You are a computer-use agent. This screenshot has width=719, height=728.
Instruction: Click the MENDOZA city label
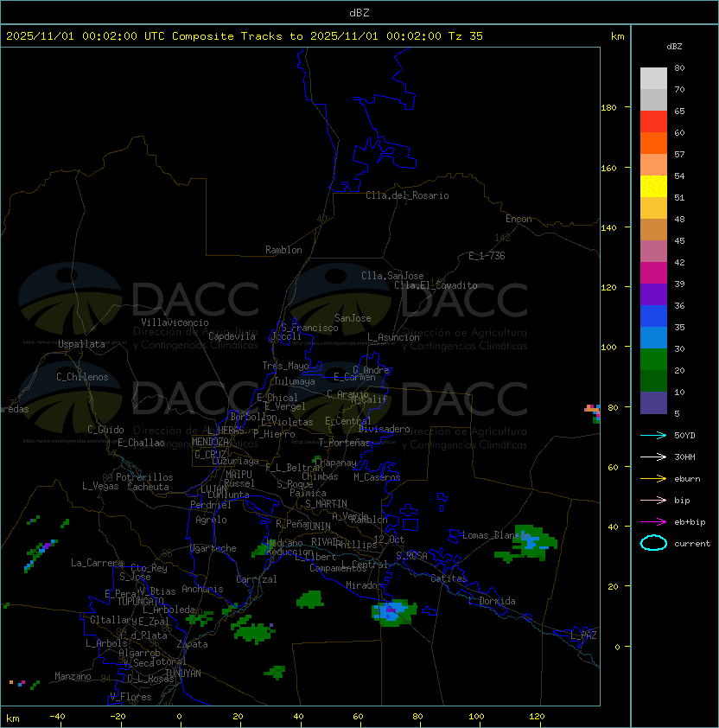210,442
